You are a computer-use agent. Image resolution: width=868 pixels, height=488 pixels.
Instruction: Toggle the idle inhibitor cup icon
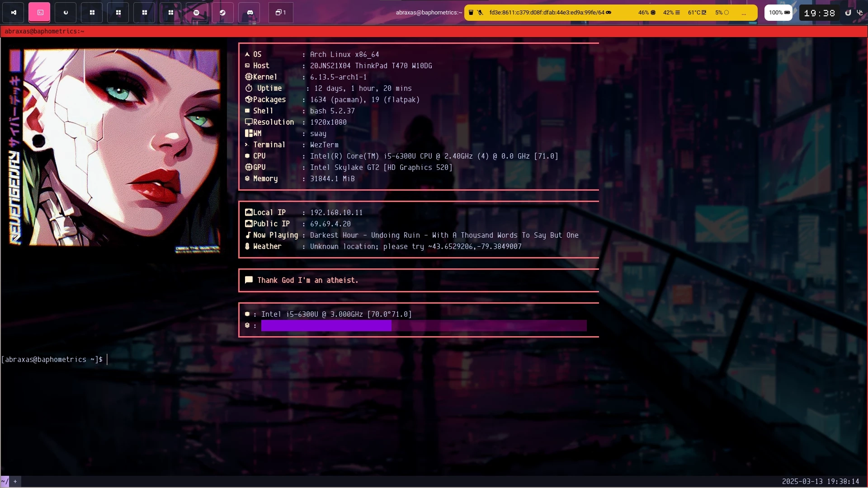(x=471, y=13)
